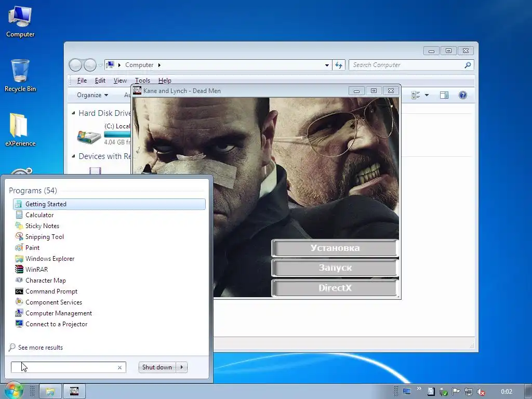Open the Organize dropdown in Explorer

92,95
